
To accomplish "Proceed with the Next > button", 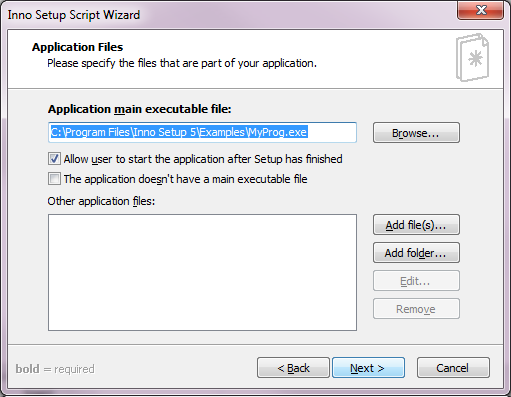I will 368,368.
